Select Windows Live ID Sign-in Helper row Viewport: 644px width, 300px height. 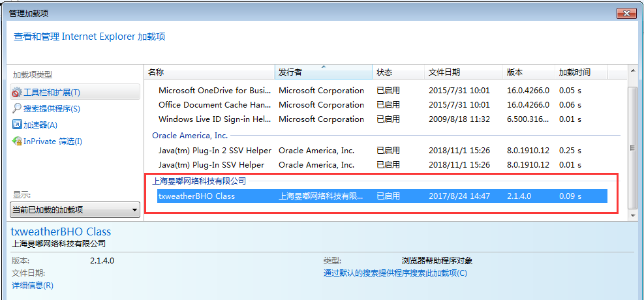pos(215,119)
